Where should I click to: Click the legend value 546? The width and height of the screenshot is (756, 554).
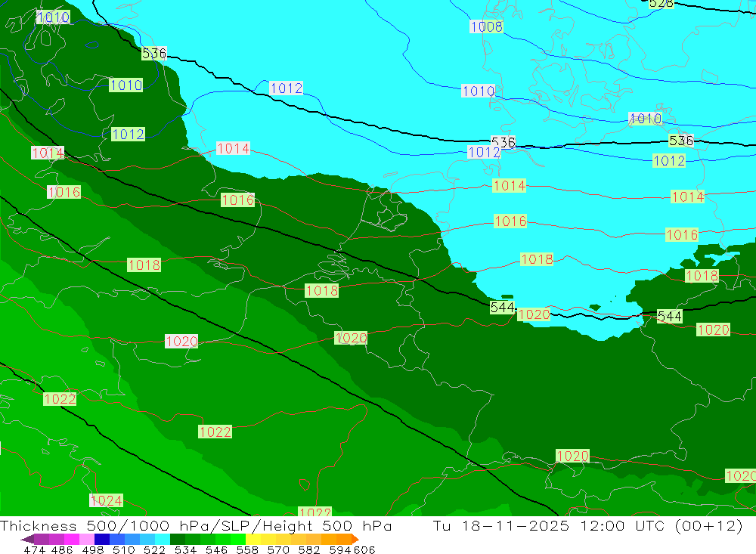click(x=216, y=549)
